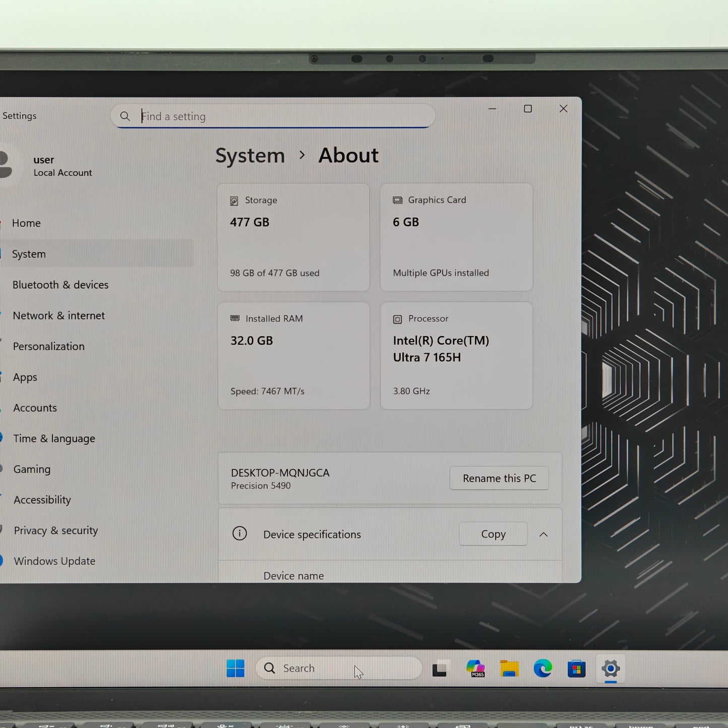Go to Windows Update settings

(54, 561)
